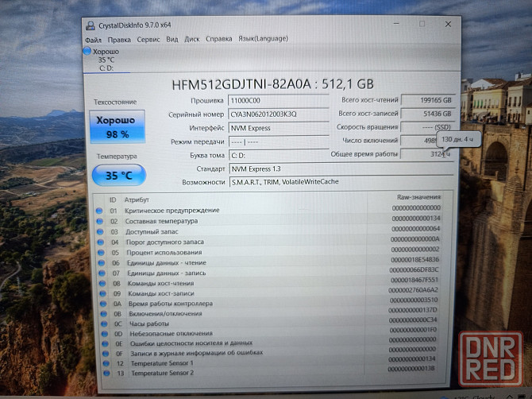Click the status dot next to Команды хост-чтения
Screen dimensions: 532x399
pos(99,282)
